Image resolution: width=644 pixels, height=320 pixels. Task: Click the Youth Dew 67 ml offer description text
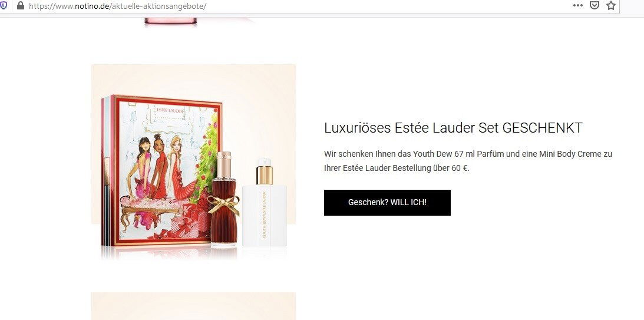[468, 161]
